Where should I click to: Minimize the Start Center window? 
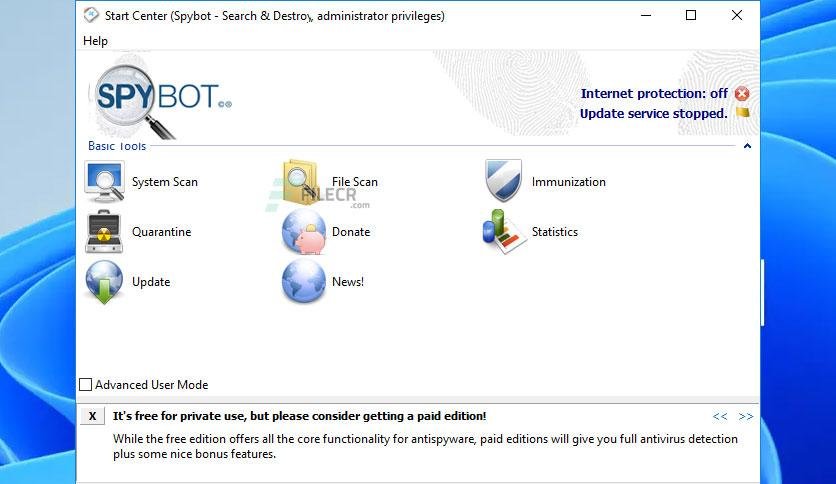(x=646, y=15)
